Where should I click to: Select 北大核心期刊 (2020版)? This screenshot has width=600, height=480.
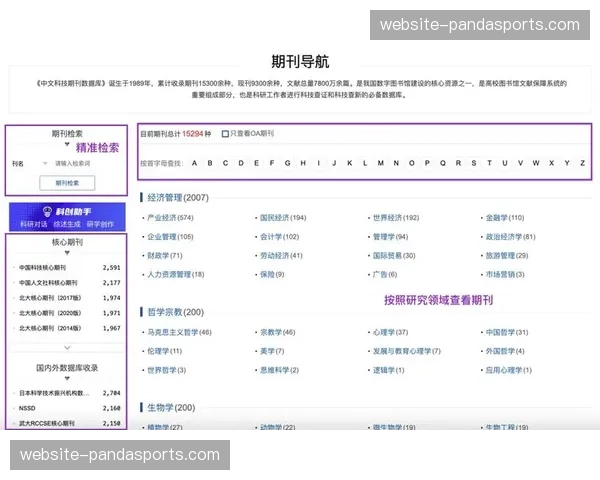(x=50, y=313)
